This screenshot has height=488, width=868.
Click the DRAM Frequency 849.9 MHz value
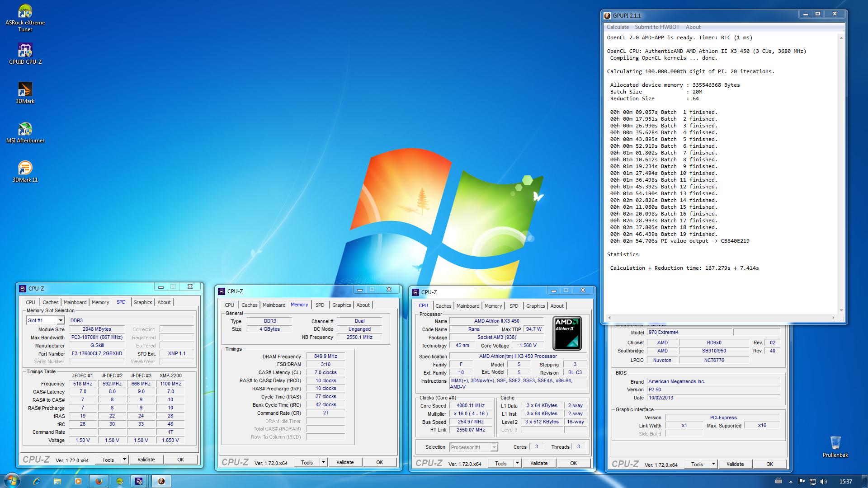click(x=325, y=357)
